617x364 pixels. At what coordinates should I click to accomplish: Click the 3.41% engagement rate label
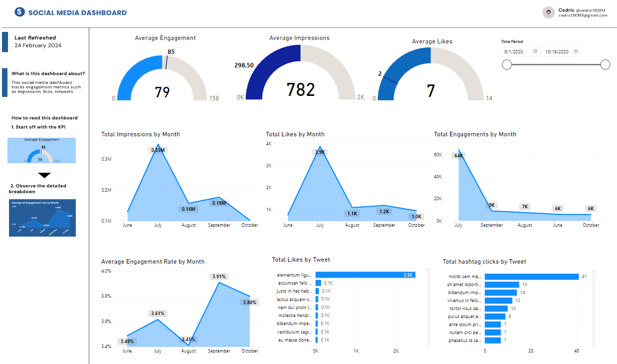(x=188, y=339)
